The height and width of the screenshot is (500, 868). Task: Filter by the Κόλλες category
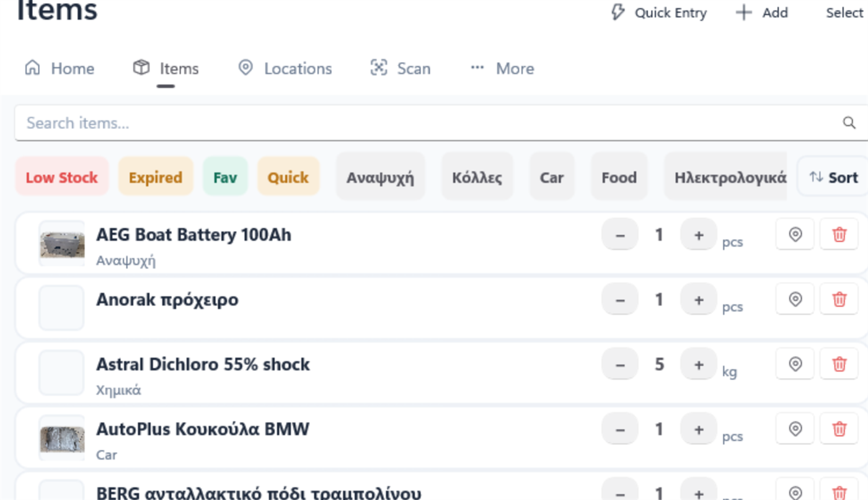(x=477, y=178)
